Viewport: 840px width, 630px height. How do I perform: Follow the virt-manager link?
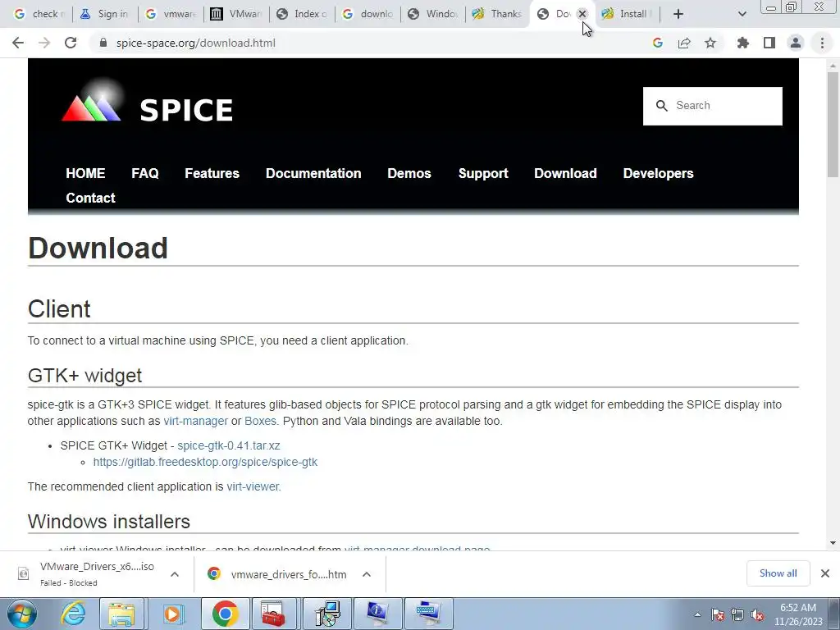(x=195, y=421)
